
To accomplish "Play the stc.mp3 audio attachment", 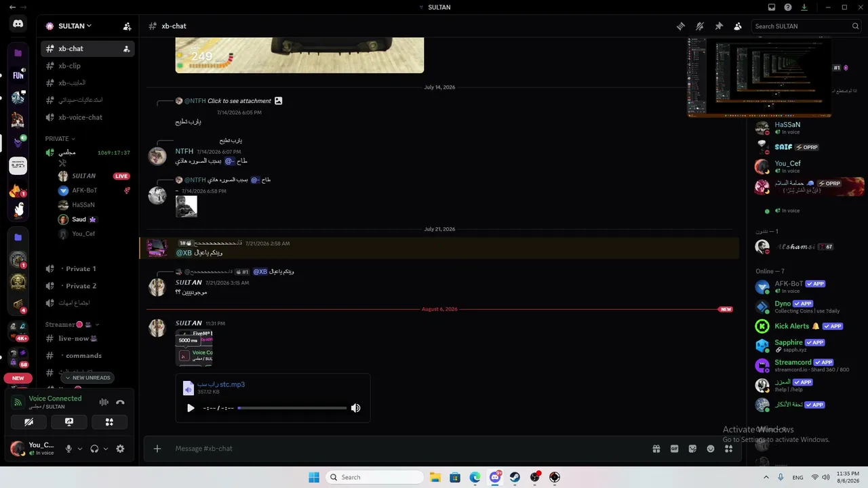I will coord(191,408).
